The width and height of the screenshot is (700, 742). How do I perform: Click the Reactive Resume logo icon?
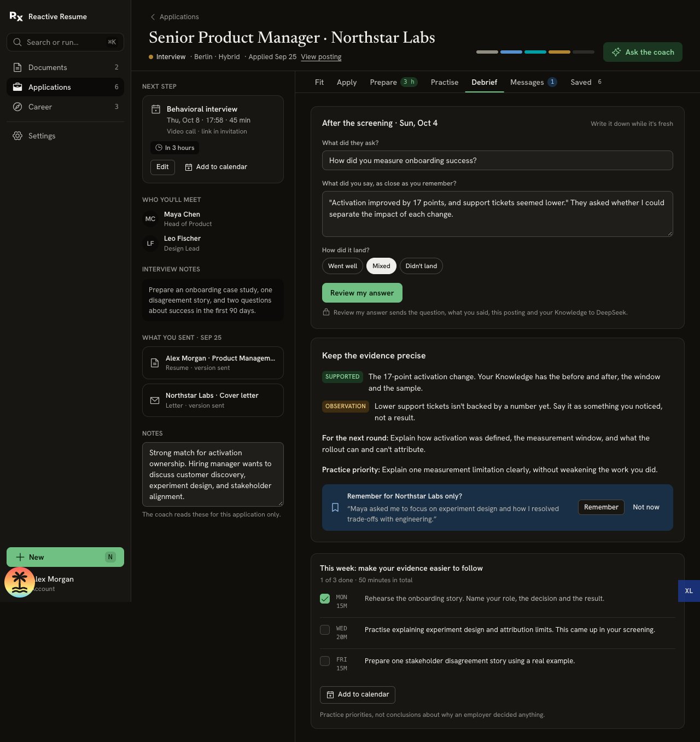16,16
